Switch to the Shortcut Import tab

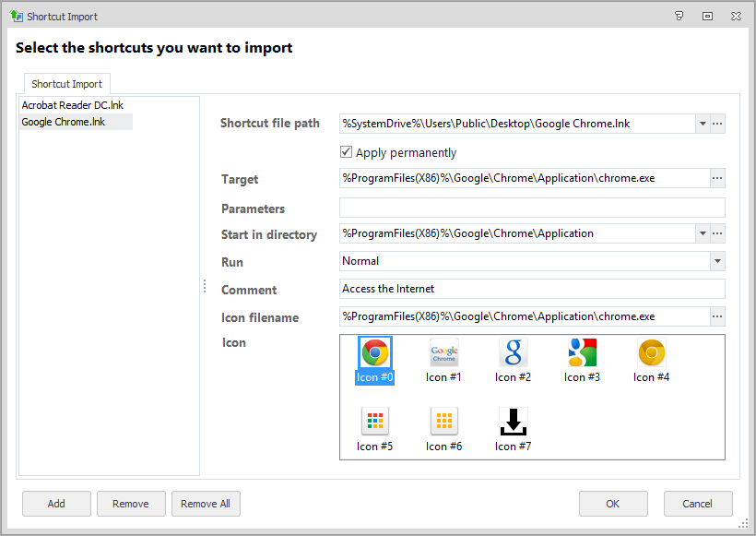coord(67,84)
